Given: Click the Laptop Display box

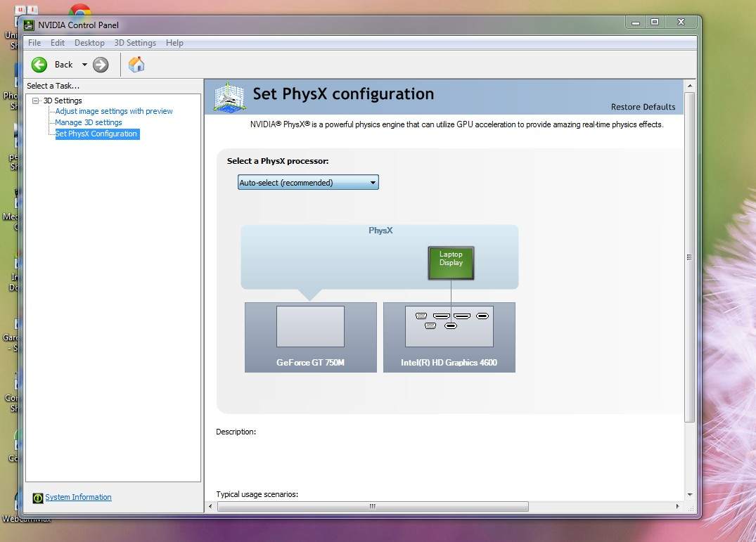Looking at the screenshot, I should [451, 263].
